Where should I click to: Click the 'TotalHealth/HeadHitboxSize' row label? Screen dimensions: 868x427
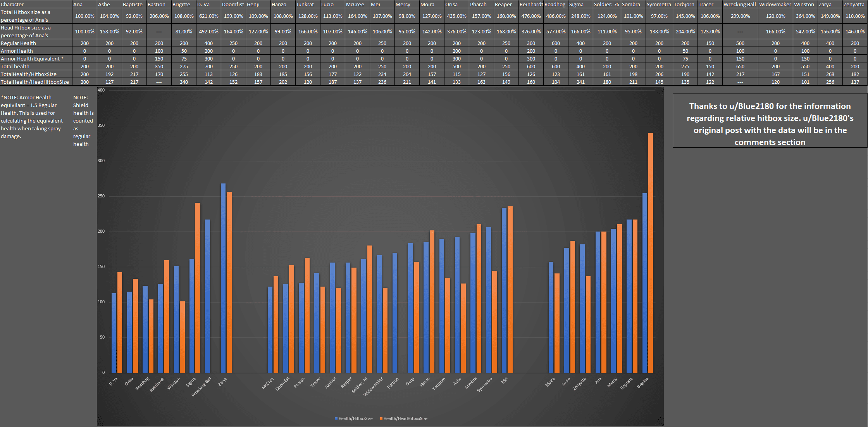point(36,82)
